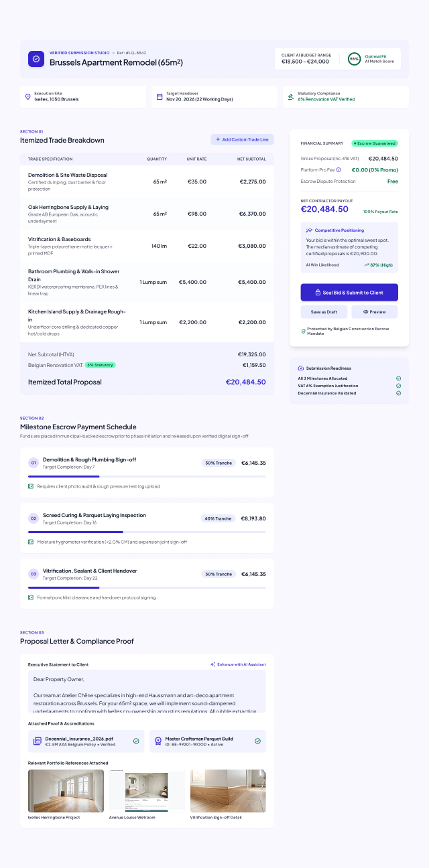
Task: Enhance statement with AI Assistant
Action: coord(238,664)
